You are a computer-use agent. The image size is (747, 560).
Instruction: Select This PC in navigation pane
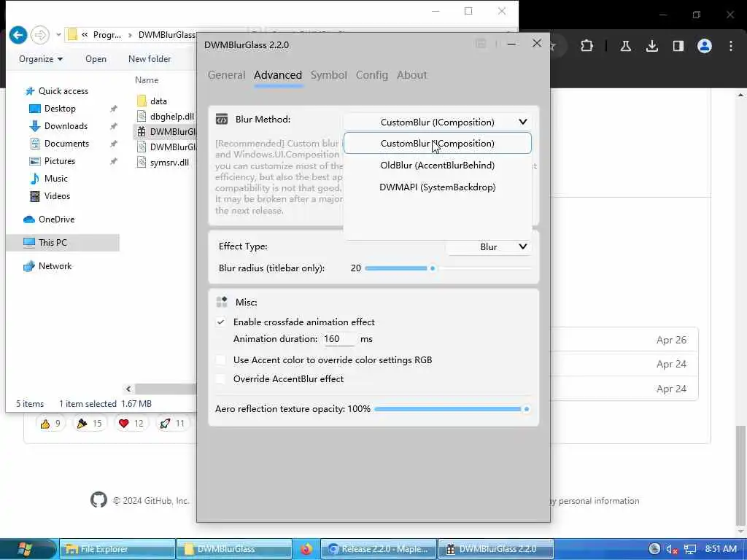(x=63, y=242)
